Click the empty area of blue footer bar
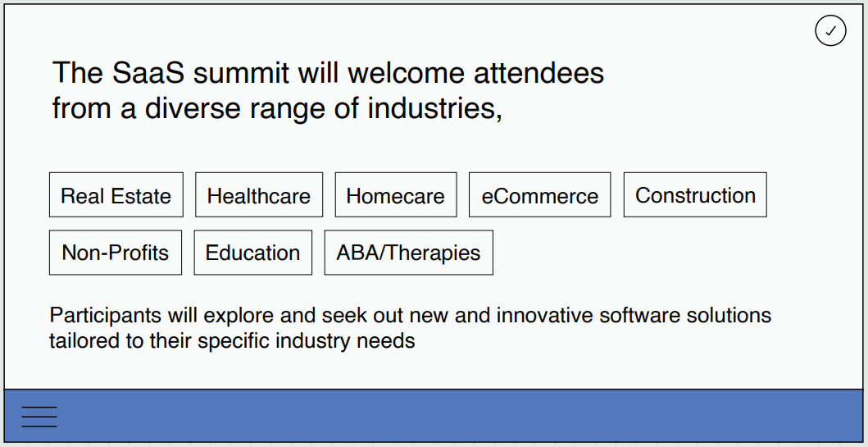Viewport: 868px width, 447px height. [460, 416]
